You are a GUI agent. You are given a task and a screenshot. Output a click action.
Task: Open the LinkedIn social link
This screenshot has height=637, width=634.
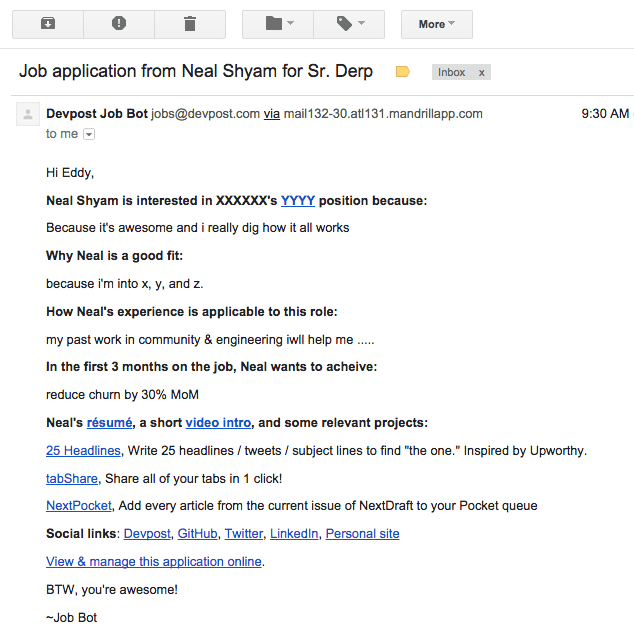pyautogui.click(x=294, y=533)
